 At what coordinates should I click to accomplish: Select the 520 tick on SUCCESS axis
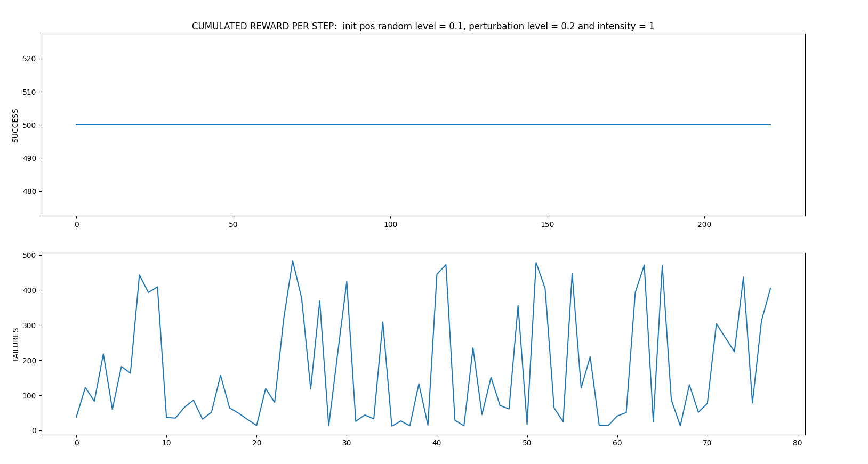coord(30,59)
